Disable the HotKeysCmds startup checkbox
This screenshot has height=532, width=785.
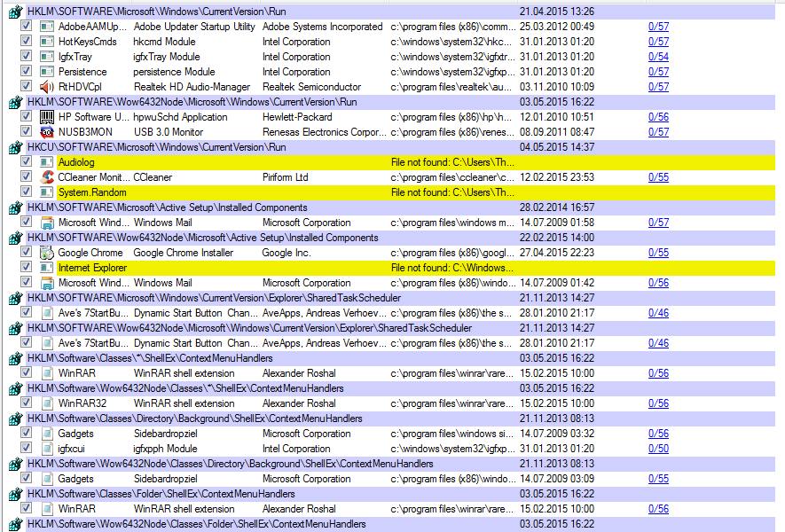pos(27,42)
